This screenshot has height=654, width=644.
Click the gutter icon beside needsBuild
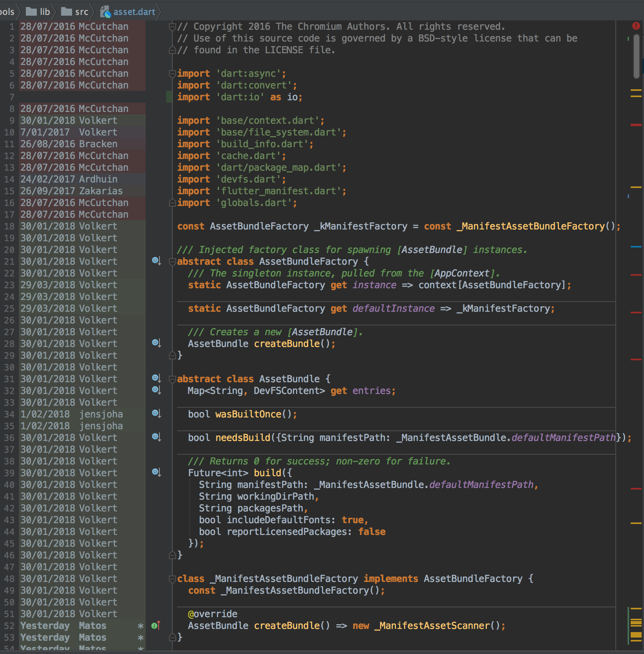pyautogui.click(x=156, y=437)
